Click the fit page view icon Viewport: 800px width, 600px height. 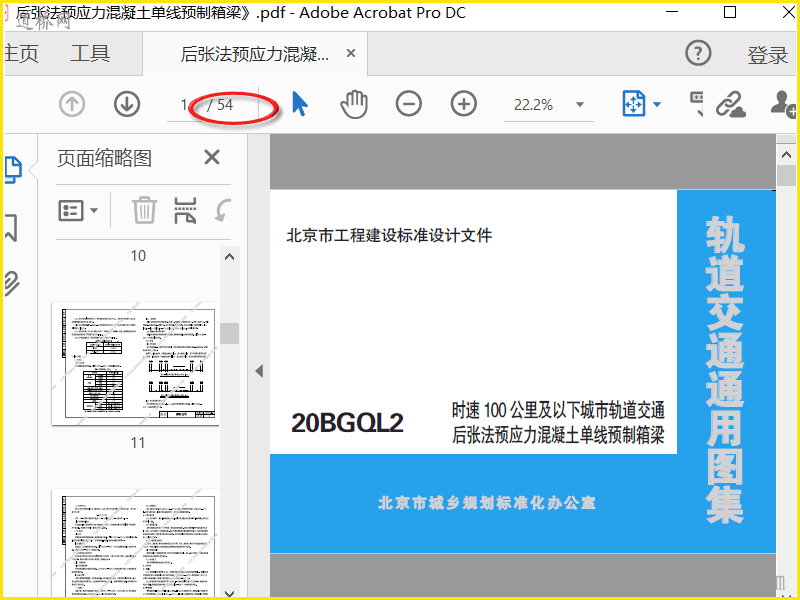tap(634, 104)
